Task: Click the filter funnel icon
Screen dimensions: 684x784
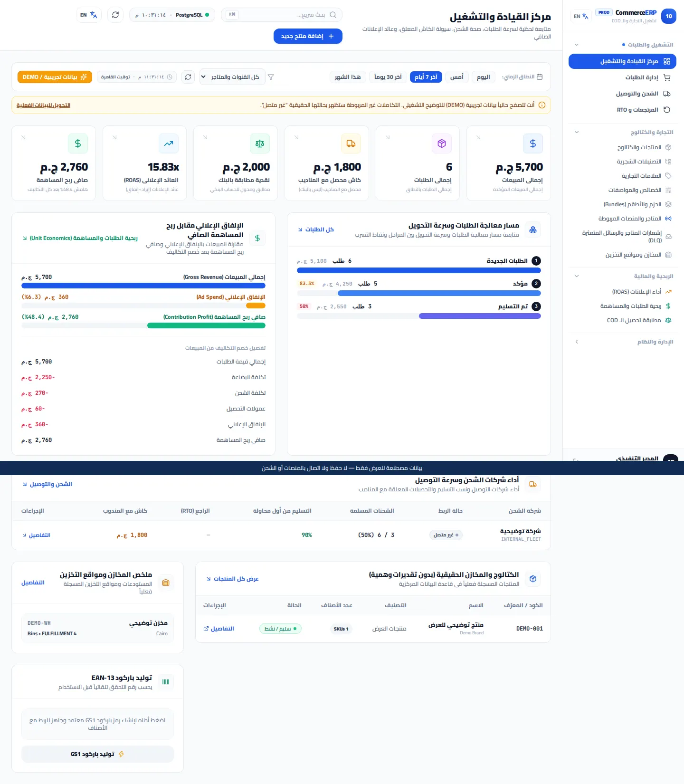Action: (271, 77)
